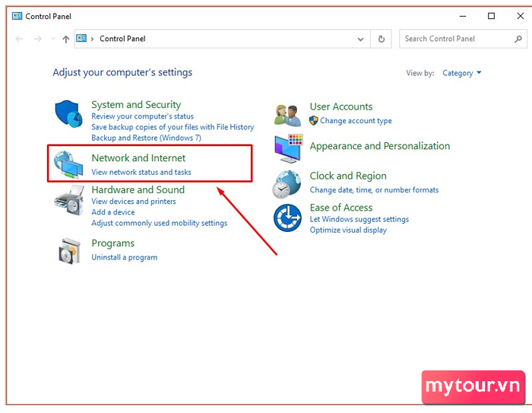532x413 pixels.
Task: Go up one folder level
Action: pos(66,39)
